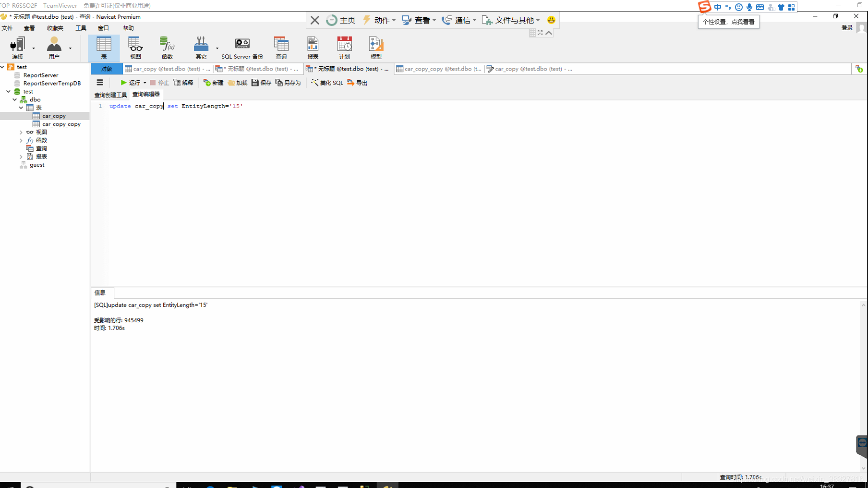The height and width of the screenshot is (488, 868).
Task: Select ReportServerTempDB database
Action: pyautogui.click(x=52, y=83)
